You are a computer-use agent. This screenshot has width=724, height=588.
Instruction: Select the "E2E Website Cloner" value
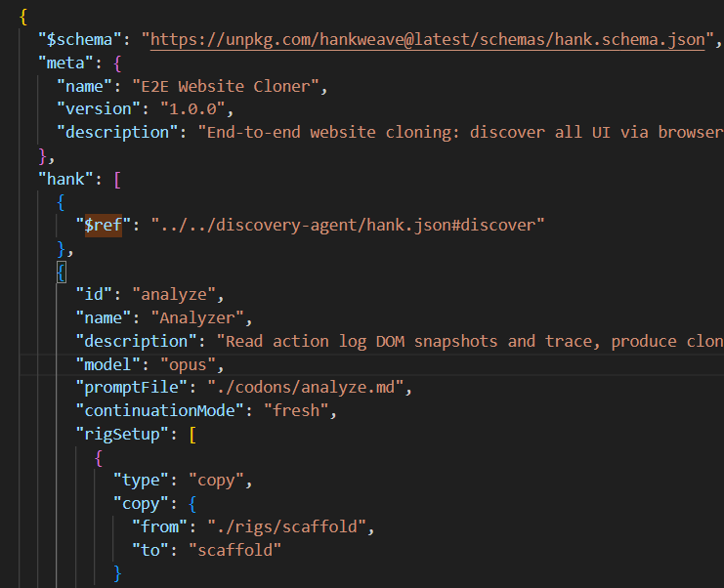[226, 86]
